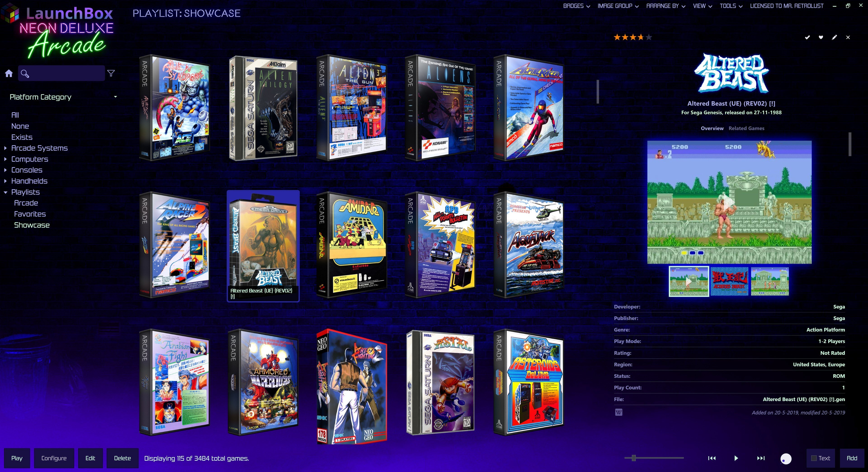868x472 pixels.
Task: Select third temple screenshot thumbnail
Action: pos(770,281)
